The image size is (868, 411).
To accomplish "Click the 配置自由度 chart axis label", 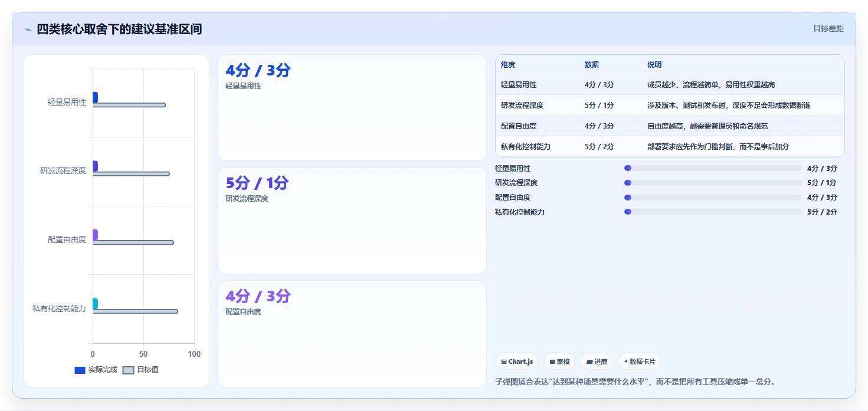I will pyautogui.click(x=67, y=239).
